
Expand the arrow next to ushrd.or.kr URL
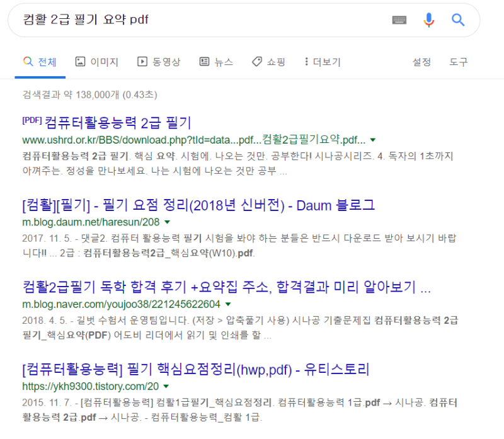coord(373,140)
